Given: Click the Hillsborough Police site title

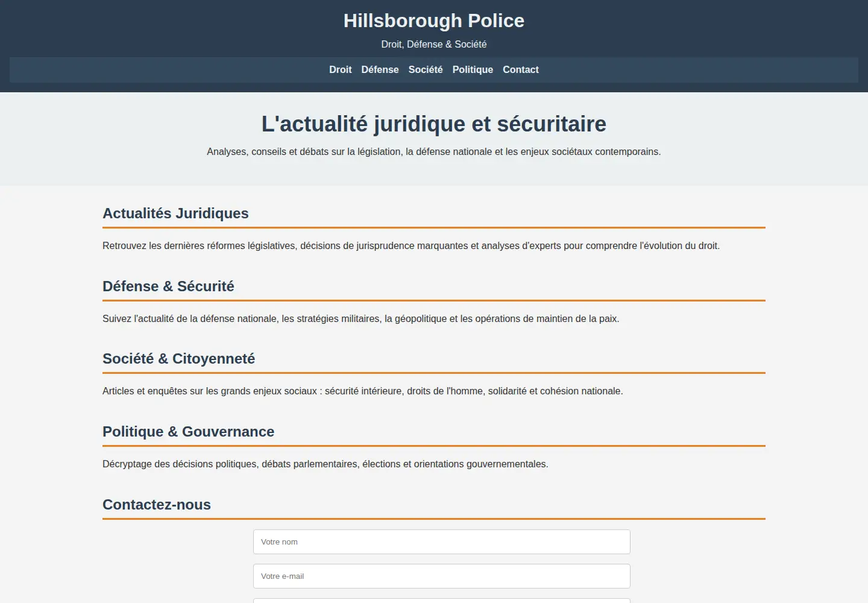Looking at the screenshot, I should click(434, 21).
